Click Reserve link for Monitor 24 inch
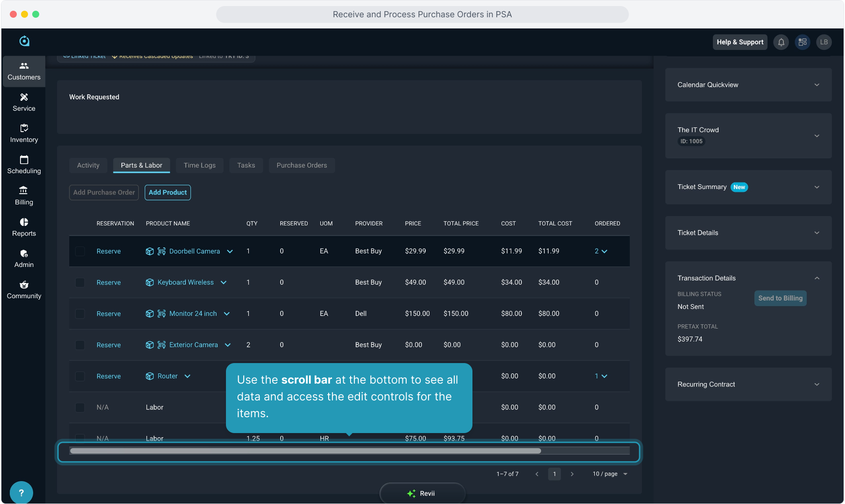This screenshot has width=845, height=504. pyautogui.click(x=108, y=314)
